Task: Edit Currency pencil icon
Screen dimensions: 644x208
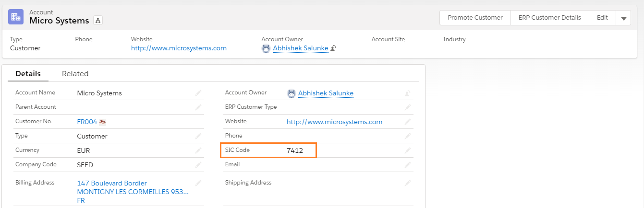Action: pyautogui.click(x=198, y=150)
